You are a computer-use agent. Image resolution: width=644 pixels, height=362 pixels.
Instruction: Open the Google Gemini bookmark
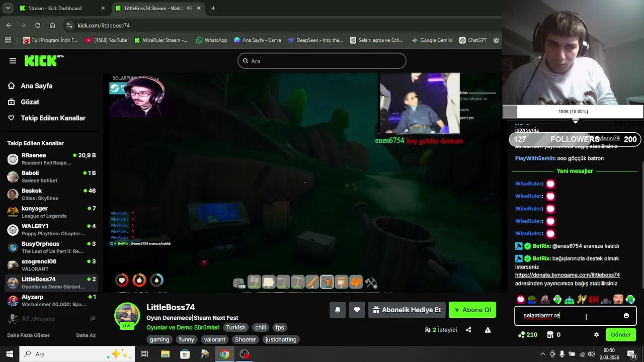432,40
